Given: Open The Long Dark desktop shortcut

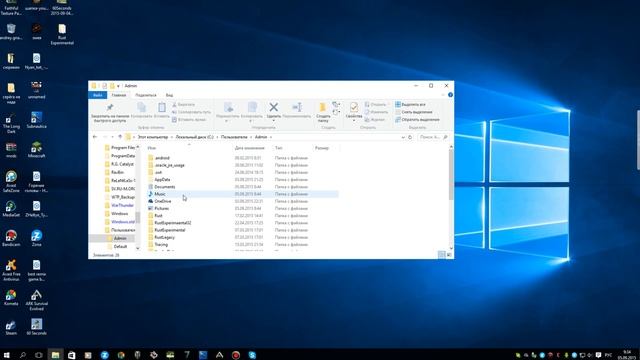Looking at the screenshot, I should click(11, 123).
